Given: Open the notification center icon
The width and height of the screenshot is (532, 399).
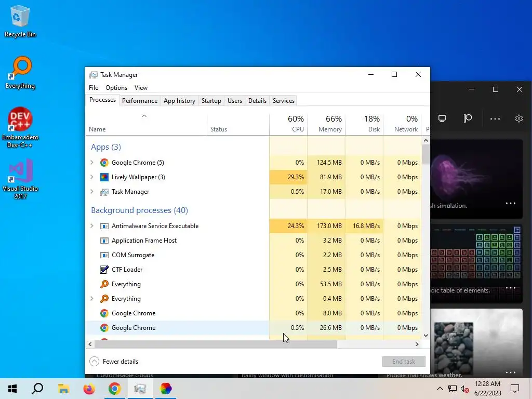Looking at the screenshot, I should pos(515,389).
